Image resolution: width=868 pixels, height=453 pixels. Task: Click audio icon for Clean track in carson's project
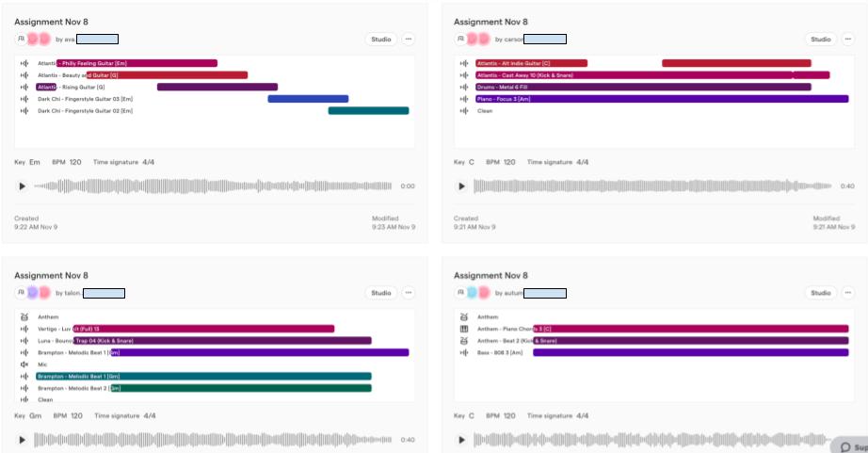point(464,111)
